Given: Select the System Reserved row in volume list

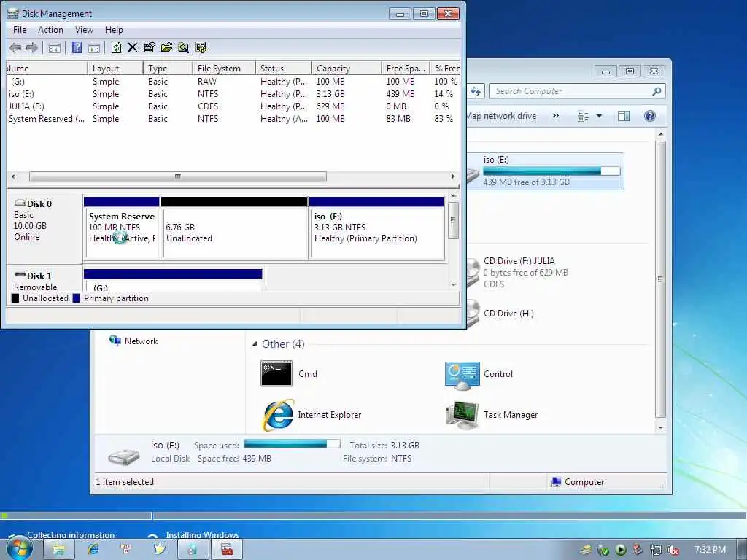Looking at the screenshot, I should 233,119.
